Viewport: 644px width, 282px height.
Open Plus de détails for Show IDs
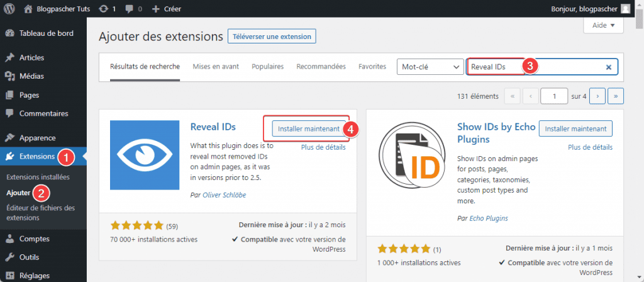(x=590, y=147)
